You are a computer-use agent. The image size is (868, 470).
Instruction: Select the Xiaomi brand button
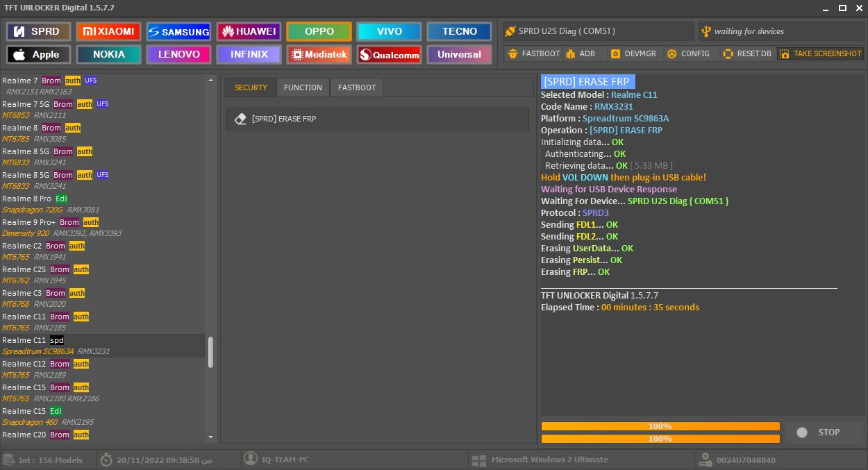point(108,31)
